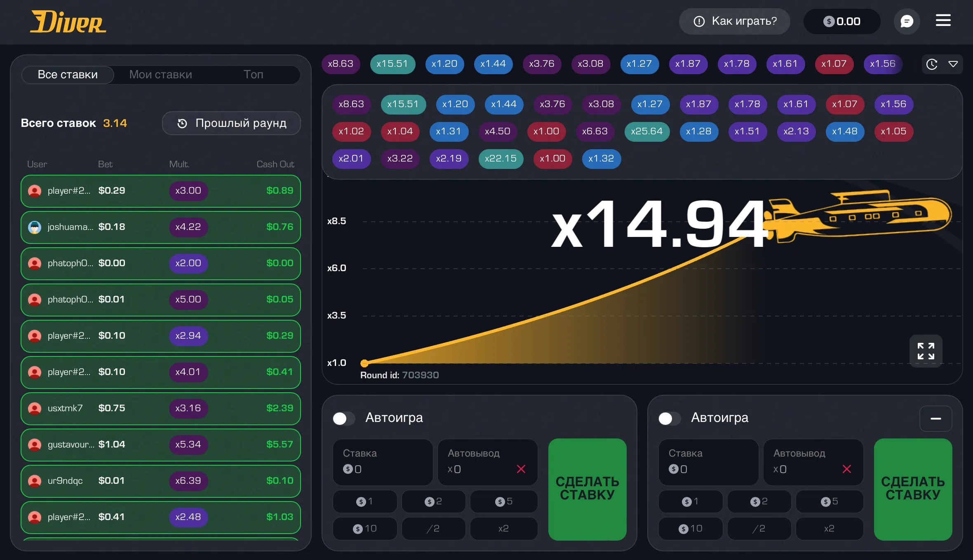The height and width of the screenshot is (560, 973).
Task: Select $1 quick bet in left panel
Action: coord(365,501)
